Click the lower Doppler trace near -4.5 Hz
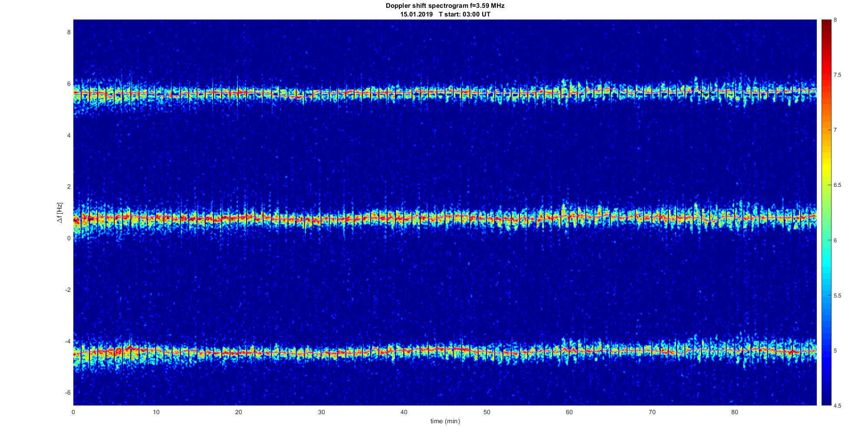This screenshot has height=435, width=868. point(445,350)
